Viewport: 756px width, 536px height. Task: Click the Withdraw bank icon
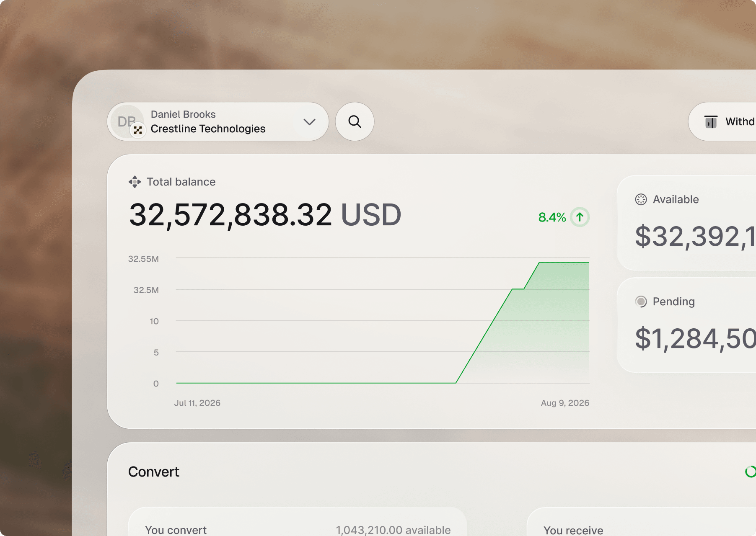[x=711, y=122]
